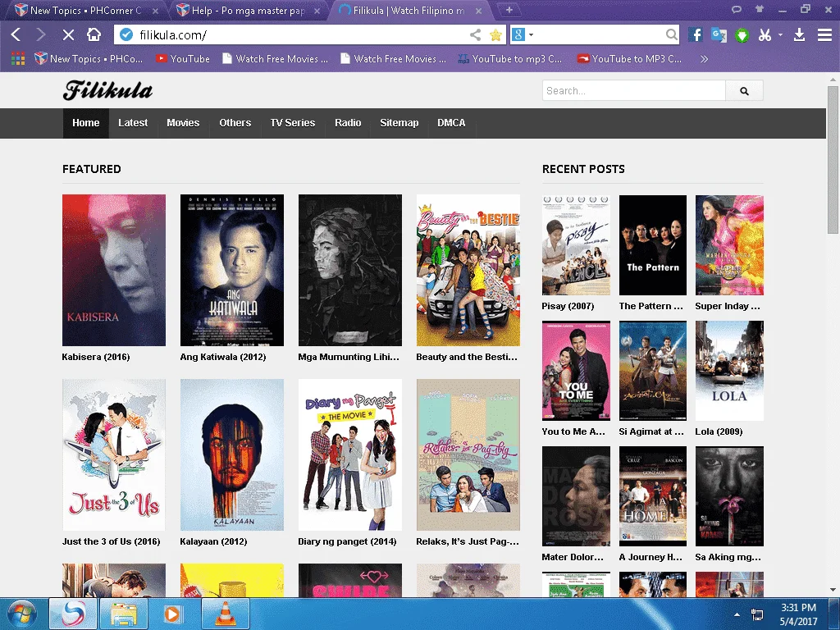The height and width of the screenshot is (630, 840).
Task: Close the Help - Po mga master tab
Action: (317, 11)
